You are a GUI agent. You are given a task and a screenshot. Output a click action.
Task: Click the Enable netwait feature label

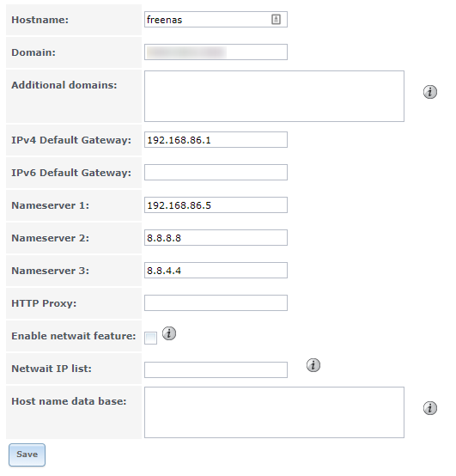click(x=74, y=336)
